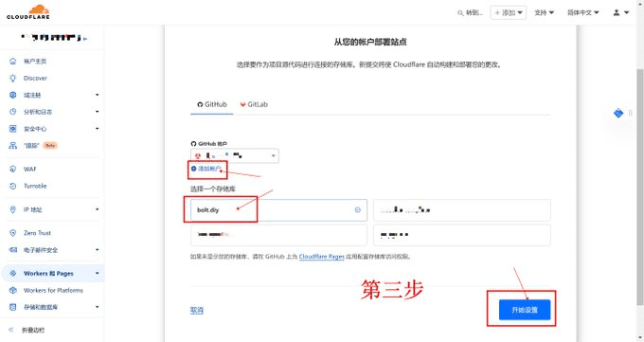644x342 pixels.
Task: Select the bolt.diy repository
Action: pos(278,210)
